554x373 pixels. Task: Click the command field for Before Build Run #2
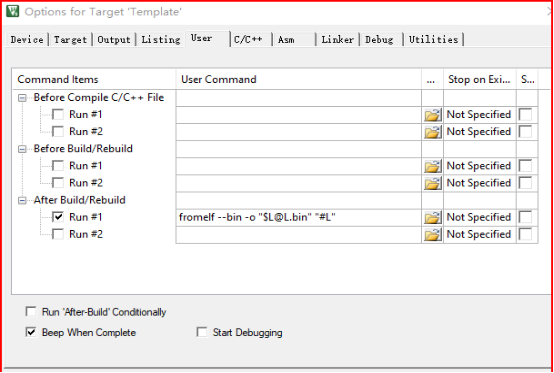pyautogui.click(x=299, y=183)
